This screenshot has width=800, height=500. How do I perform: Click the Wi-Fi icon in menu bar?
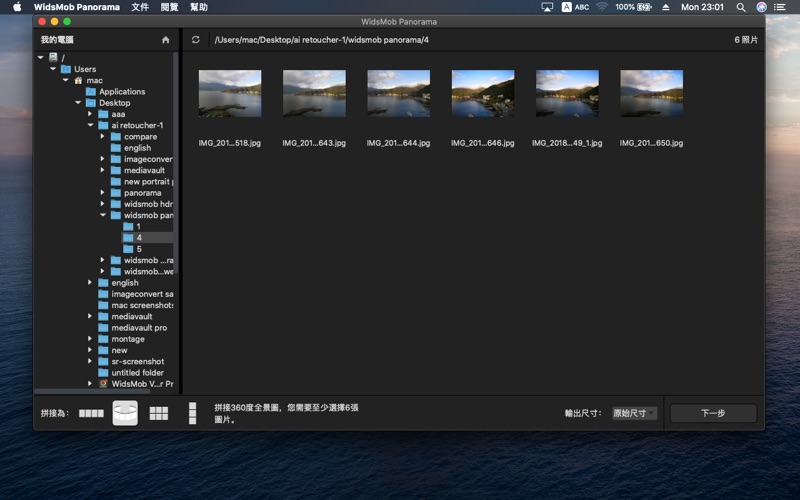point(602,7)
